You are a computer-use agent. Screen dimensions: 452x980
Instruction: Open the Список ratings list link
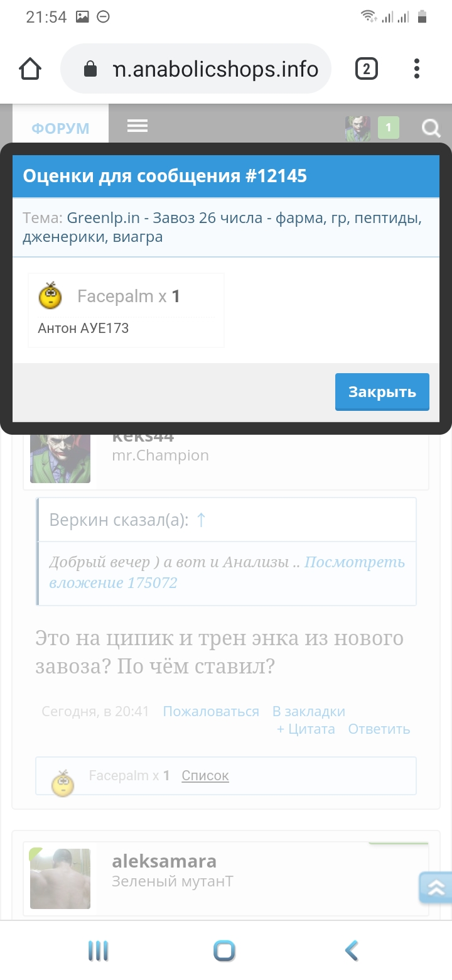[205, 776]
